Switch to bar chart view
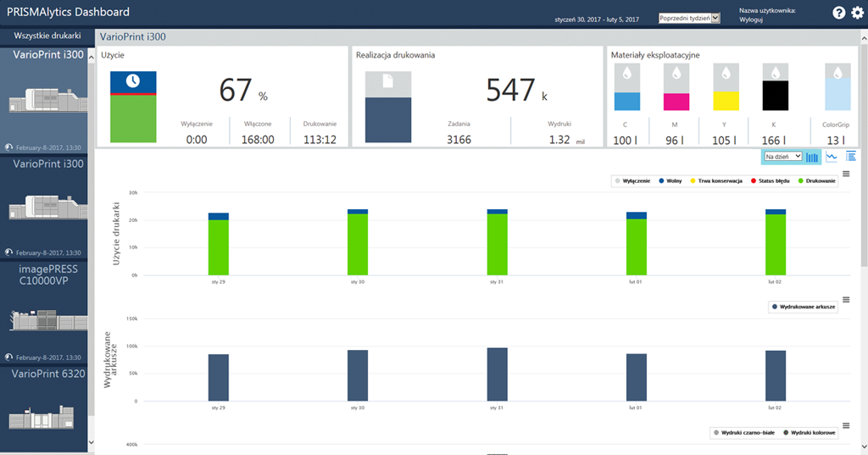Viewport: 868px width, 455px height. pos(813,157)
